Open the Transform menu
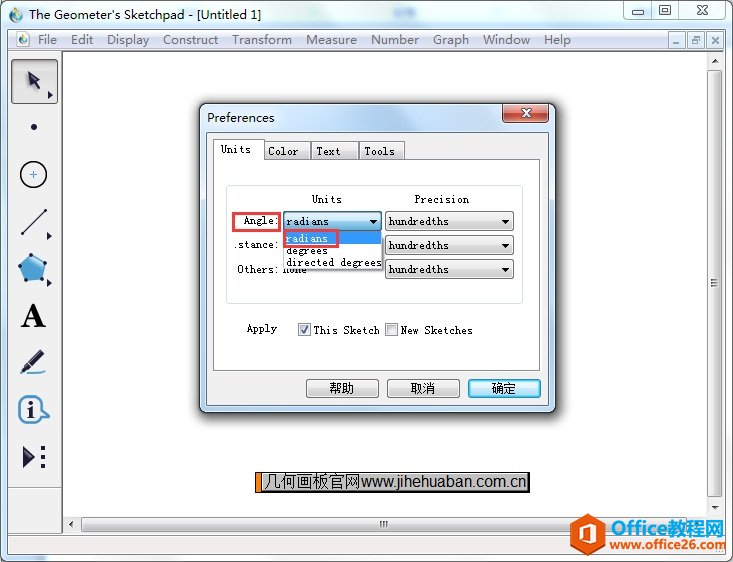The image size is (733, 562). coord(262,40)
